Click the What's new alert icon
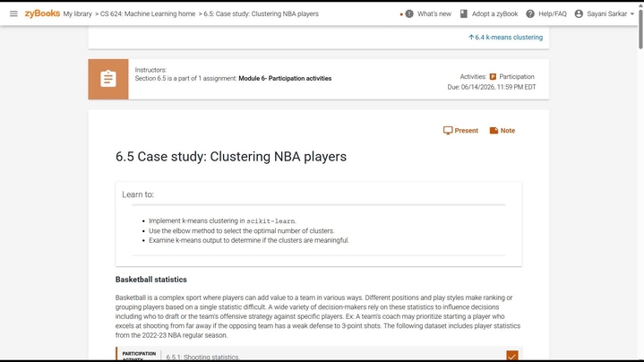This screenshot has height=362, width=644. (x=408, y=13)
